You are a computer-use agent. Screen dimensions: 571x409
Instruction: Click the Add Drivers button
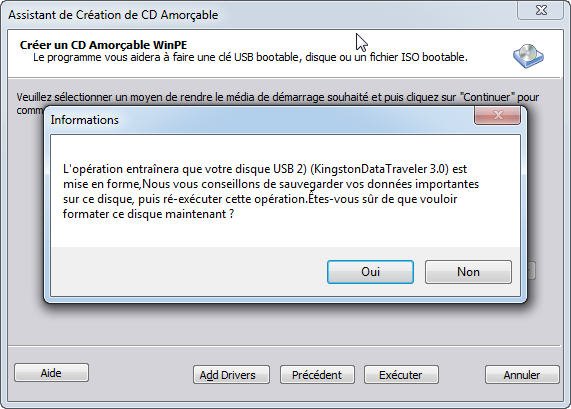pyautogui.click(x=231, y=375)
